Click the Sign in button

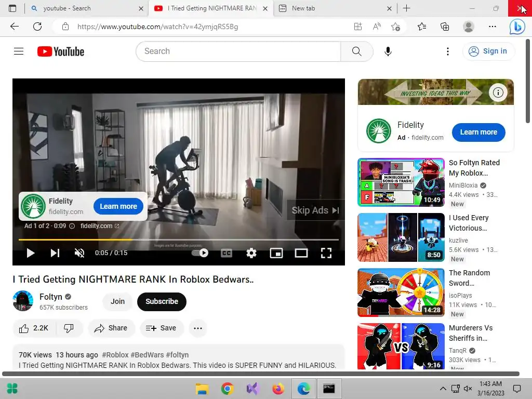coord(488,51)
